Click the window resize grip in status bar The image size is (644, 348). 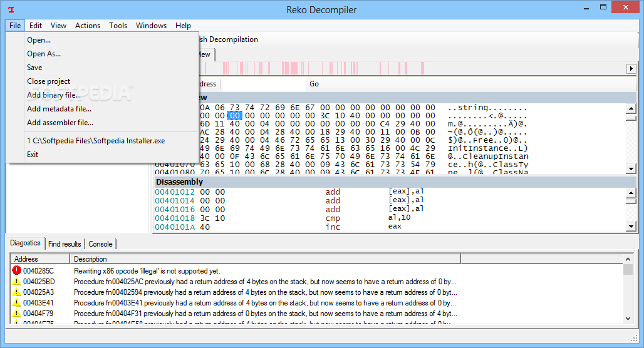tap(634, 338)
